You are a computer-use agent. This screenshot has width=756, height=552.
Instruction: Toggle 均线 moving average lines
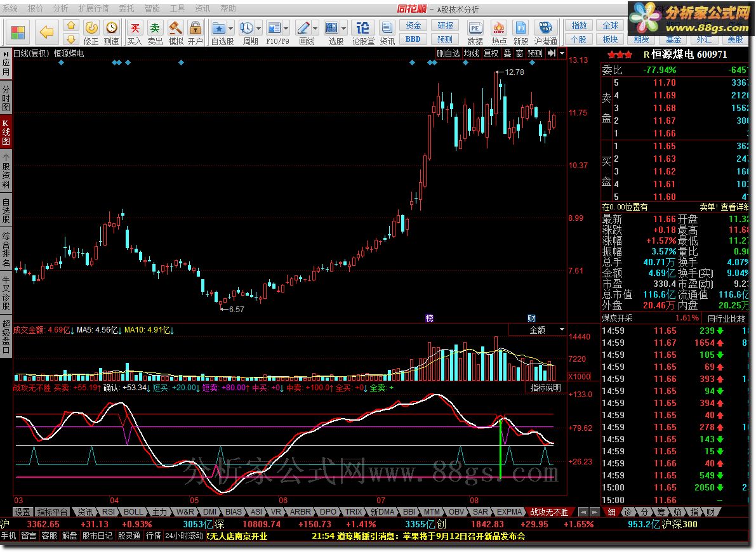(x=471, y=53)
